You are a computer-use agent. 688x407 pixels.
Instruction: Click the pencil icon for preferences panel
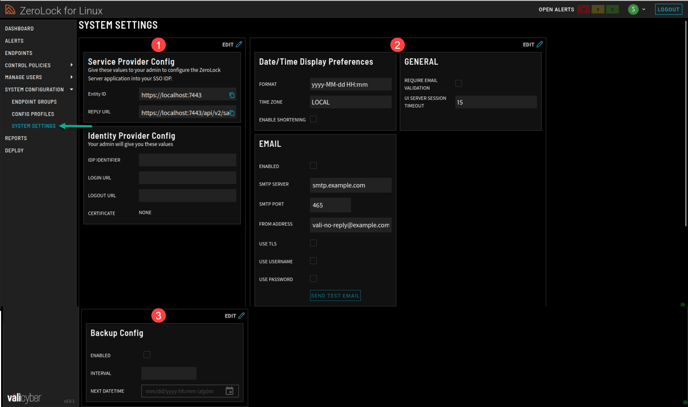(x=540, y=44)
